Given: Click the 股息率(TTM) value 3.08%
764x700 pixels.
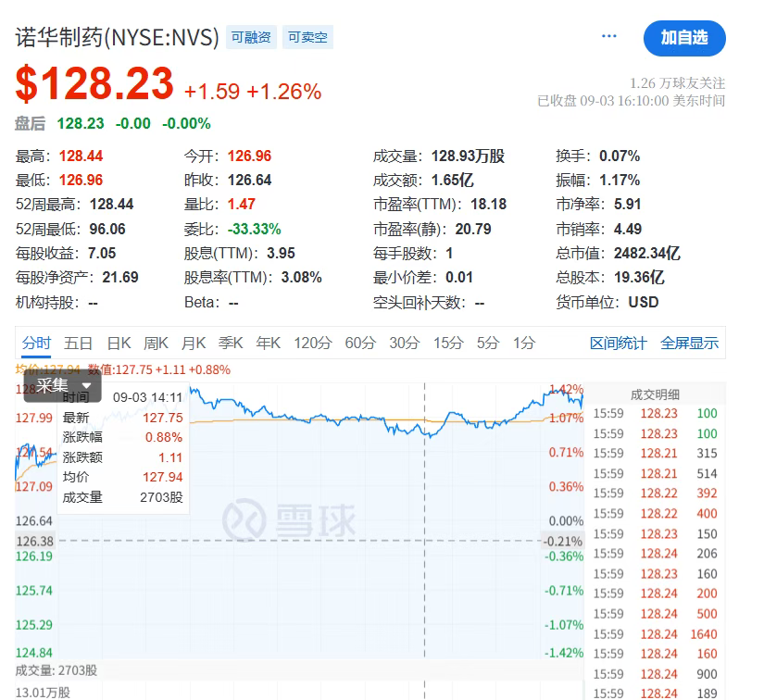Looking at the screenshot, I should pyautogui.click(x=301, y=278).
